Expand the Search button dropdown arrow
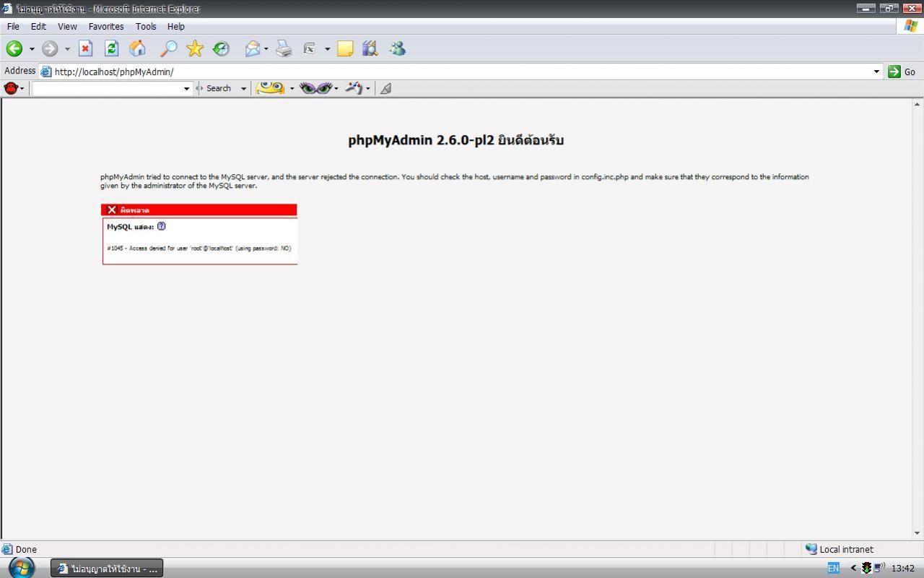This screenshot has width=924, height=578. coord(243,89)
